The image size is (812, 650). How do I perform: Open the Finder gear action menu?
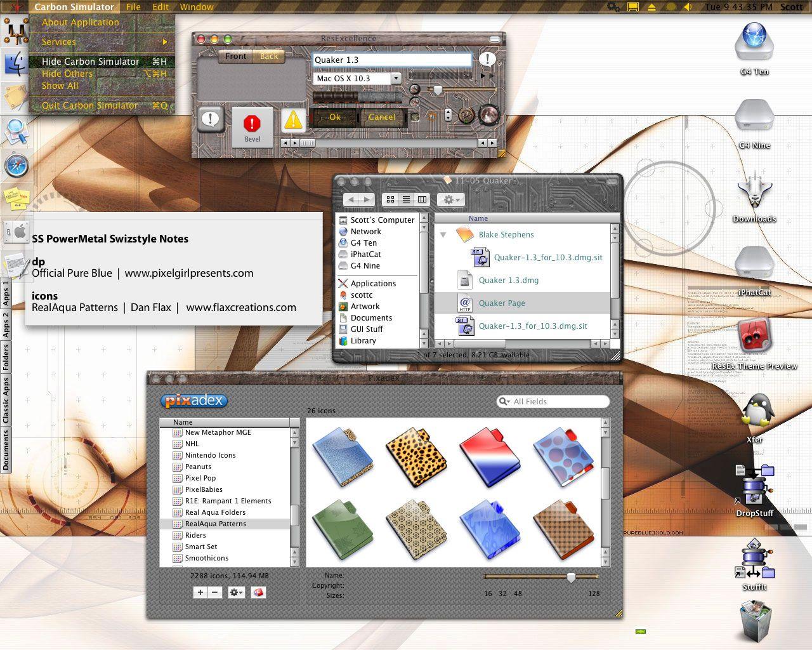(451, 199)
